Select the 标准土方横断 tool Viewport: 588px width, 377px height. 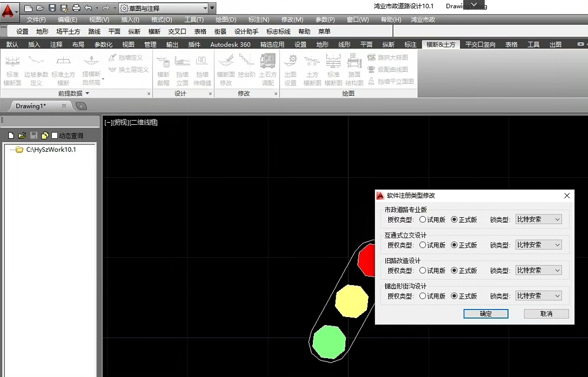pyautogui.click(x=63, y=70)
